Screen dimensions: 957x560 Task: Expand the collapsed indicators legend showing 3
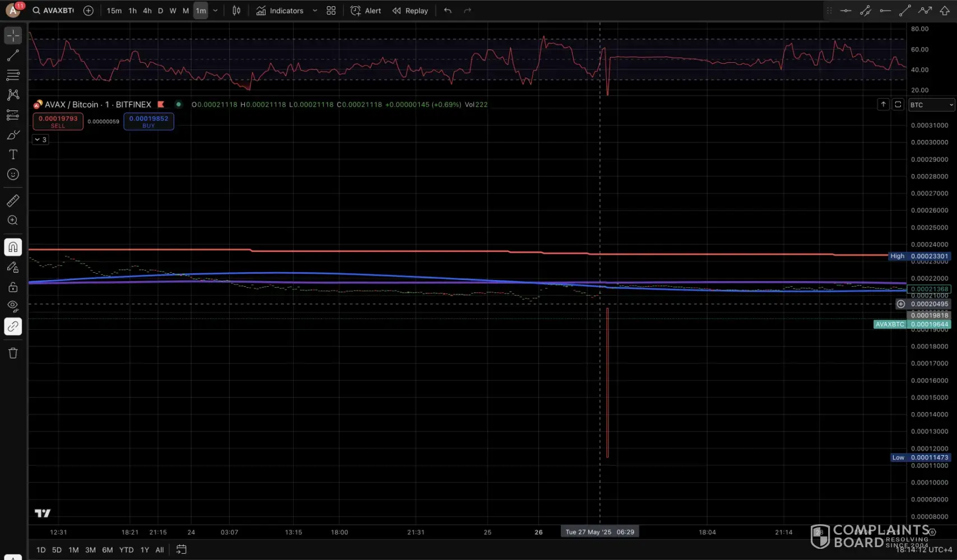pyautogui.click(x=40, y=139)
